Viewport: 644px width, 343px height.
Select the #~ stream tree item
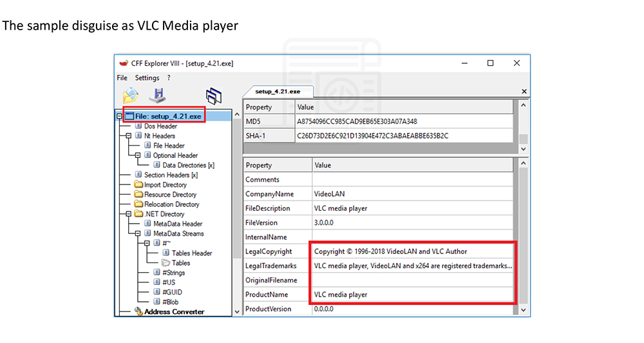(x=166, y=244)
